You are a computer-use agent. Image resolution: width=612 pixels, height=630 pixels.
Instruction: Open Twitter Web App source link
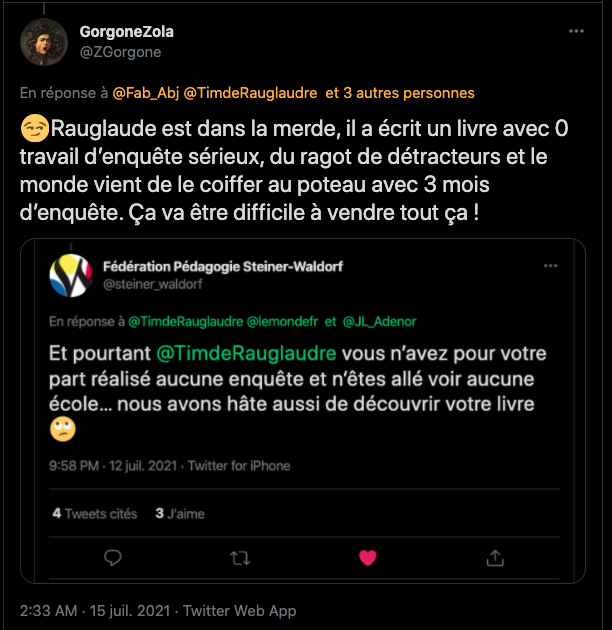pyautogui.click(x=240, y=610)
